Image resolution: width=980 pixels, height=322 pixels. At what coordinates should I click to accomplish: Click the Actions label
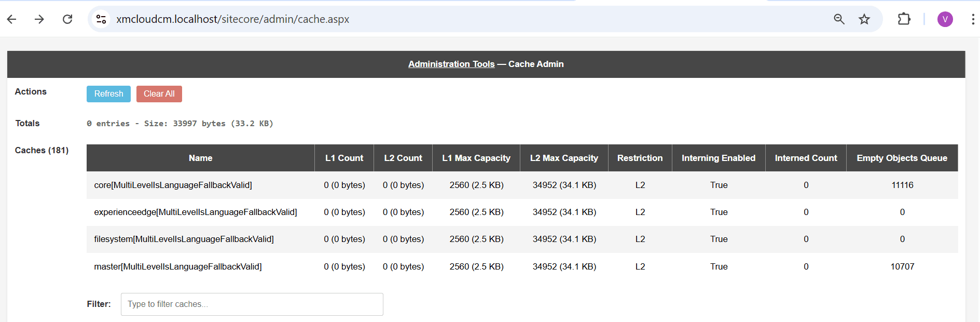[31, 91]
